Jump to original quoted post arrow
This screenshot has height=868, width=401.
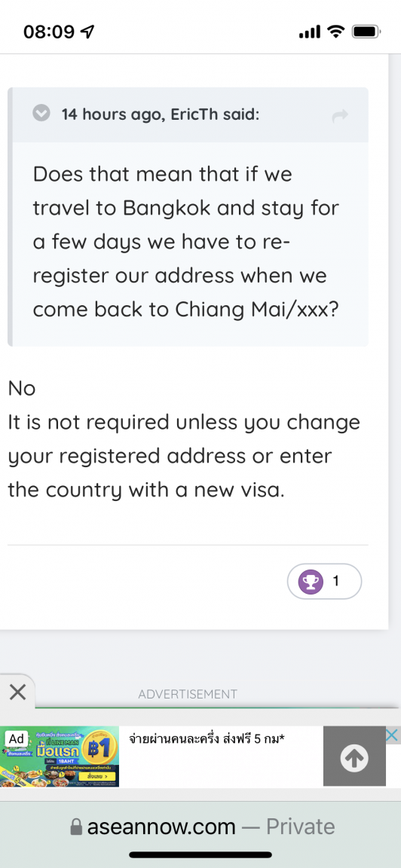pyautogui.click(x=340, y=116)
